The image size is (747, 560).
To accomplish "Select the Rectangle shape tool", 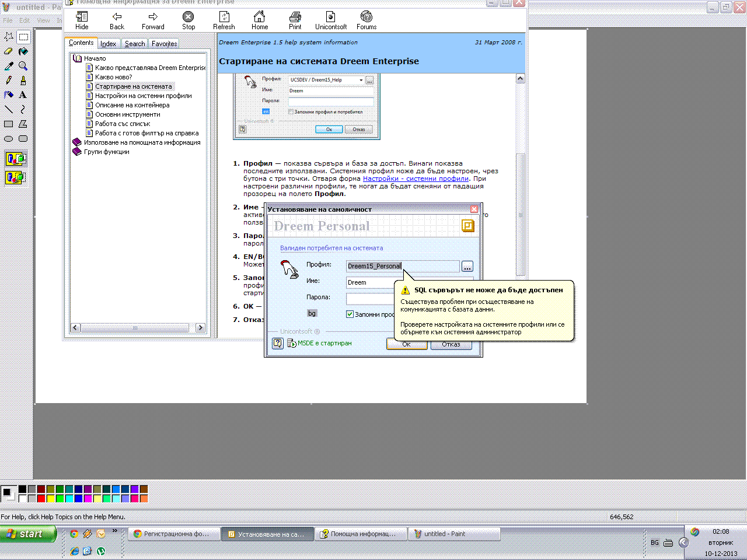I will (x=9, y=124).
